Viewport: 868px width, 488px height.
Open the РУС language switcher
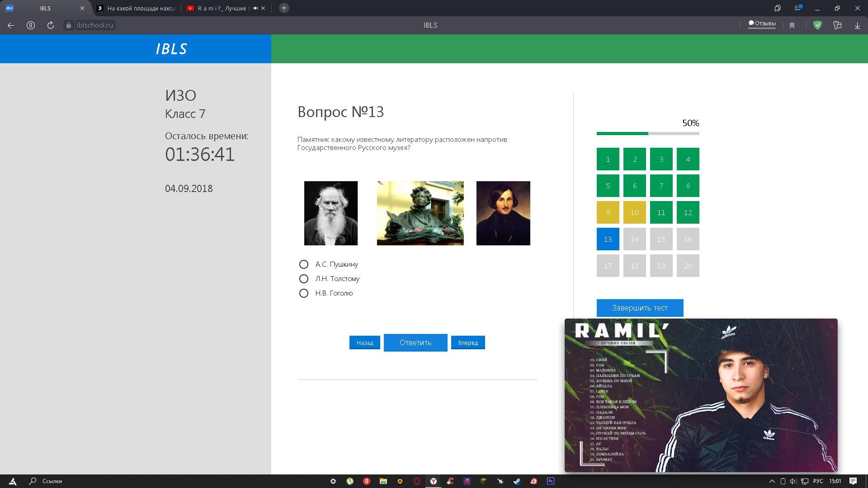[x=818, y=481]
